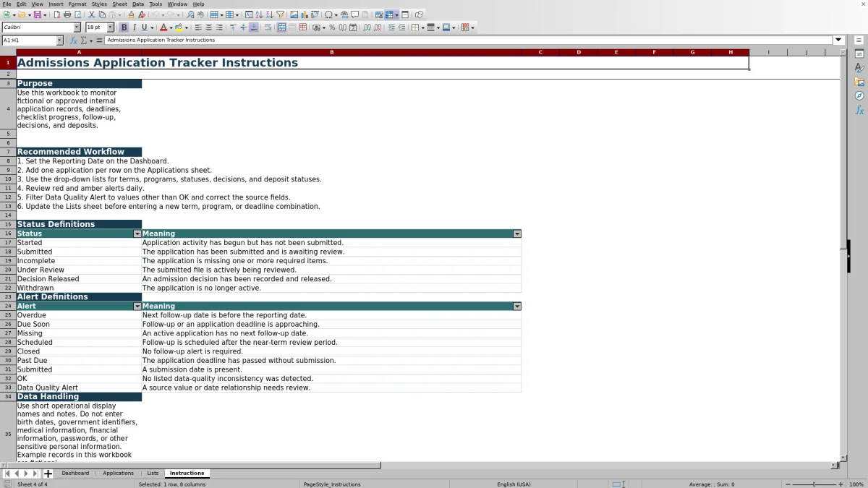The image size is (868, 488).
Task: Click the Wrap Text icon
Action: click(x=268, y=27)
